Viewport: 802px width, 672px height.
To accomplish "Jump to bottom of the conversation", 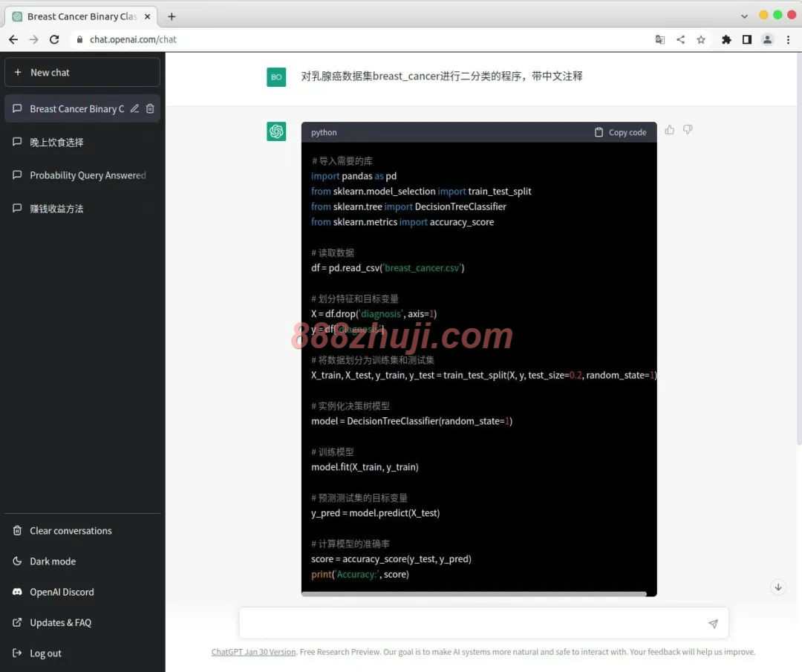I will pos(778,587).
